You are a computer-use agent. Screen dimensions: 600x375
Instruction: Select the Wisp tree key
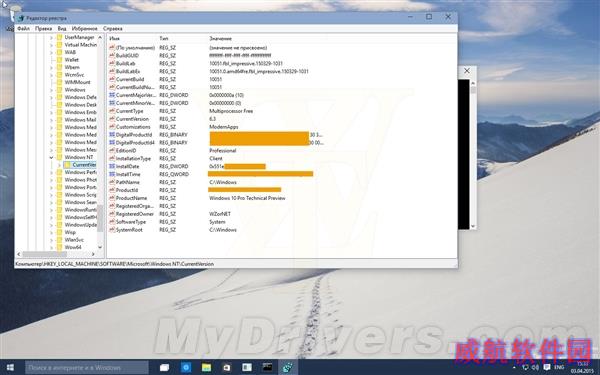tap(70, 232)
